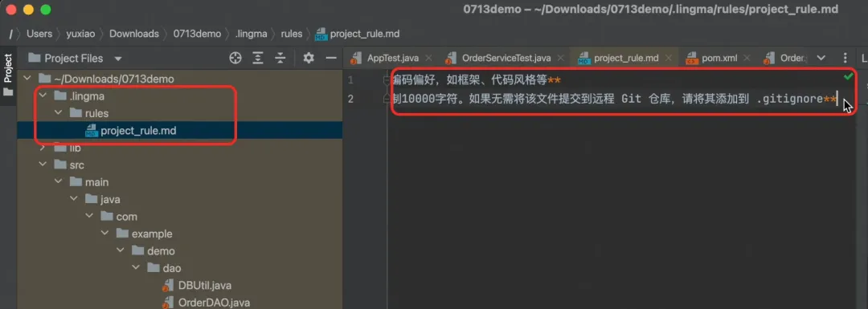Click the DBUtil.java file icon
The width and height of the screenshot is (868, 309).
coord(168,286)
